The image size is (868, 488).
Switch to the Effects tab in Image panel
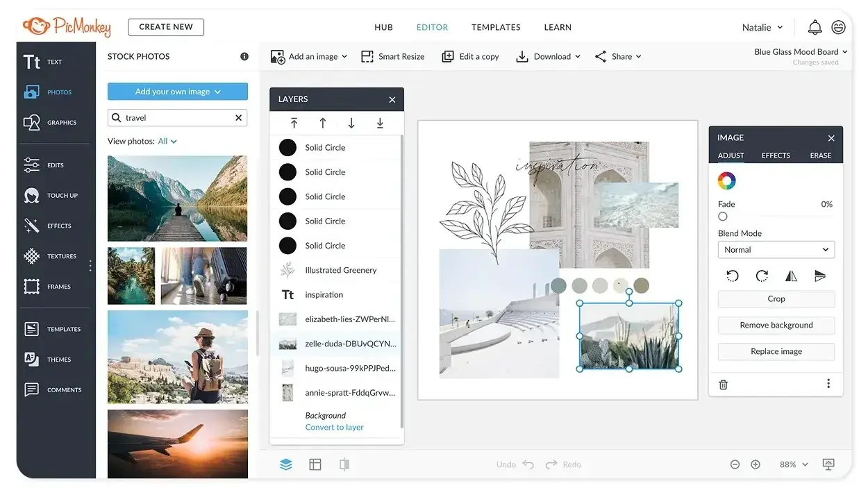[x=776, y=155]
